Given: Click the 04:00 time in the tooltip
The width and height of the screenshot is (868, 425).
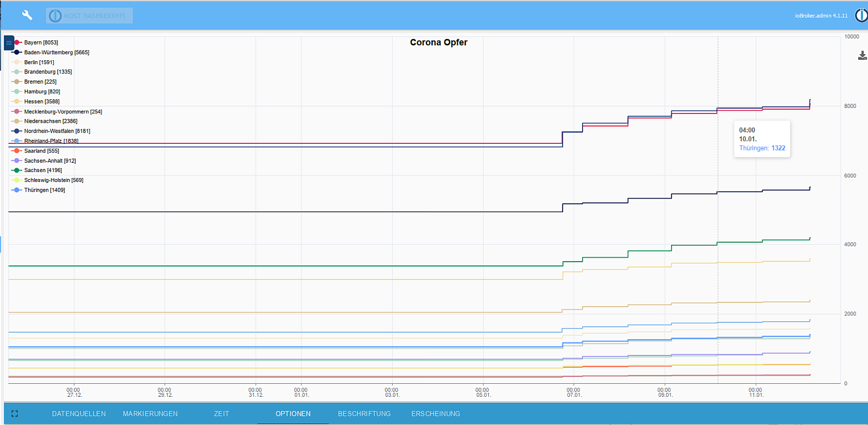Looking at the screenshot, I should point(747,130).
